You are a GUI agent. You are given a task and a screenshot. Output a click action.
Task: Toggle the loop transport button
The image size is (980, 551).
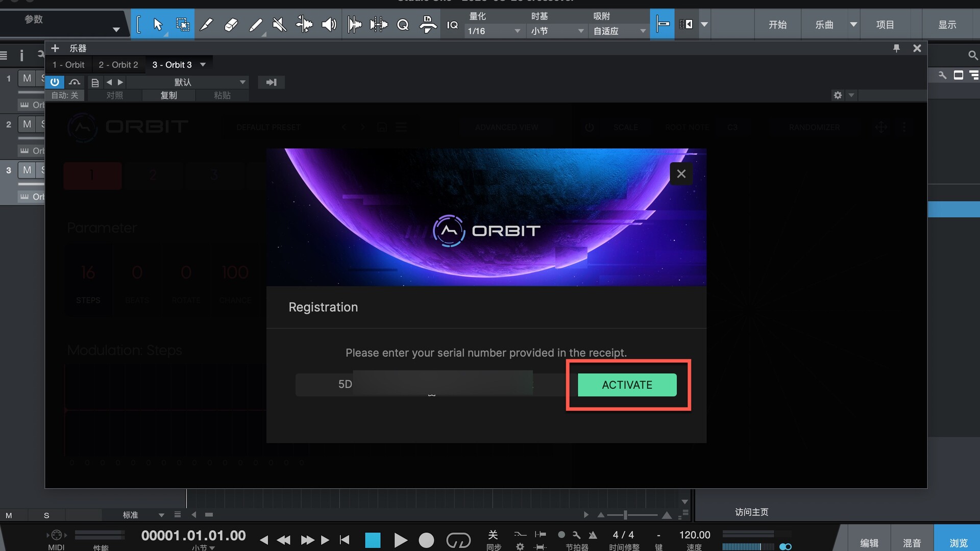(458, 540)
